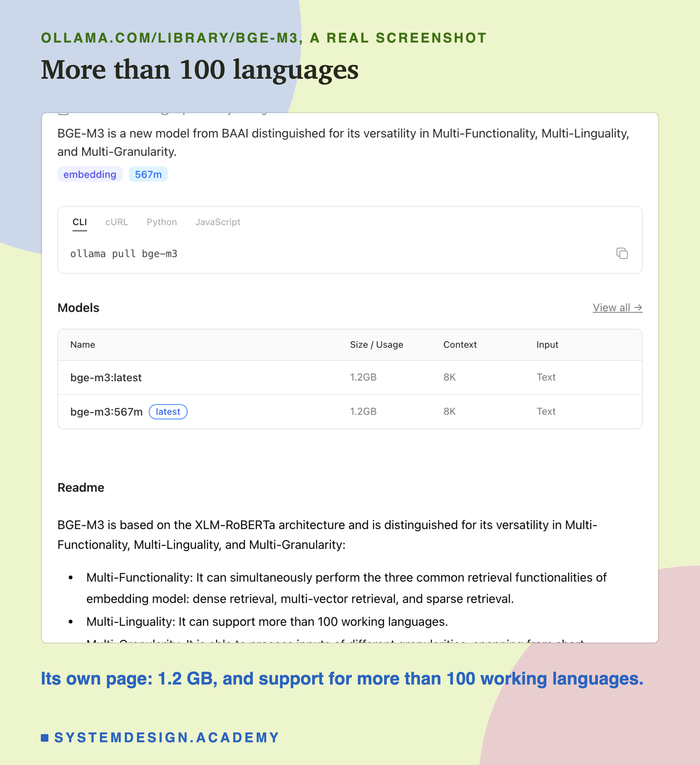Viewport: 700px width, 765px height.
Task: Click the Input column header
Action: click(x=547, y=345)
